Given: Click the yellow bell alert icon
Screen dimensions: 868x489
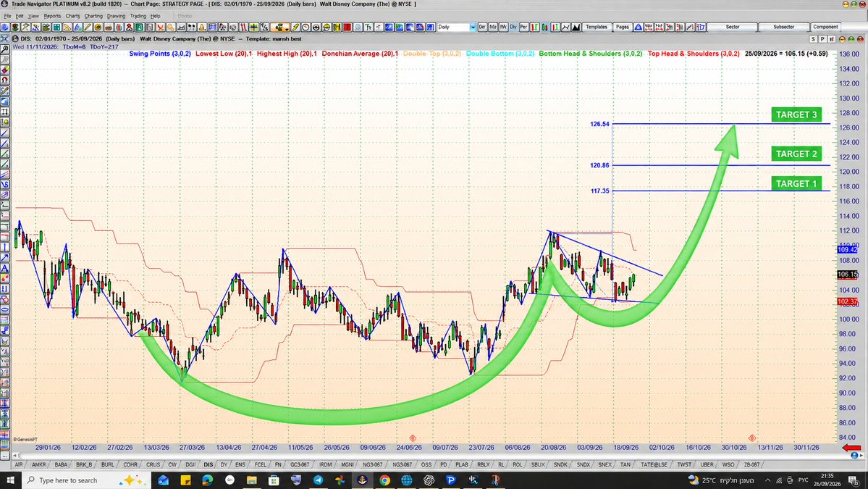Looking at the screenshot, I should (x=202, y=27).
